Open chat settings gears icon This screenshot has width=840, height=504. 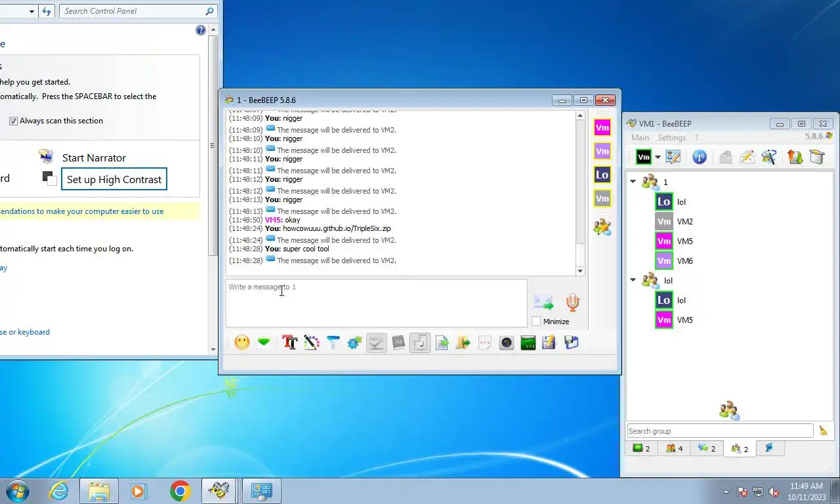tap(355, 343)
